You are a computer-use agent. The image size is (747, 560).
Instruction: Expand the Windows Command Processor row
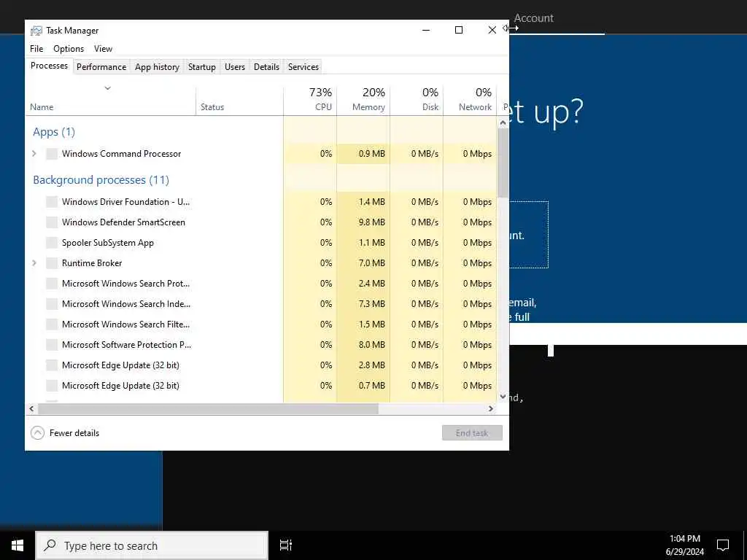pos(34,154)
